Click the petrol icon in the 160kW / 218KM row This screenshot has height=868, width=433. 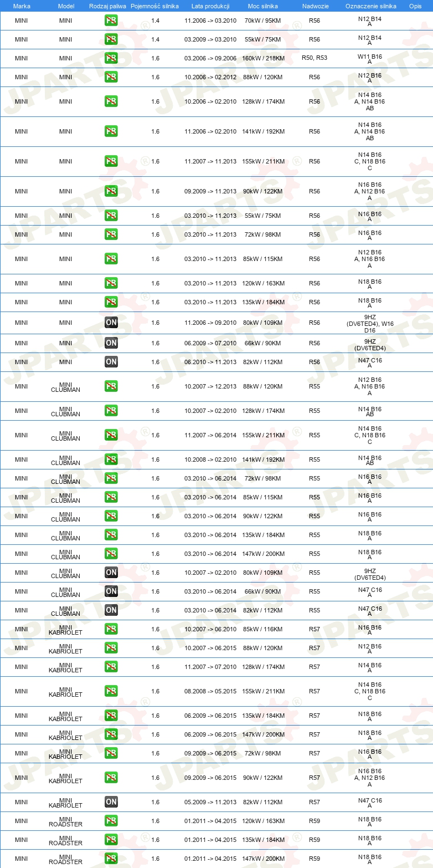pyautogui.click(x=111, y=58)
